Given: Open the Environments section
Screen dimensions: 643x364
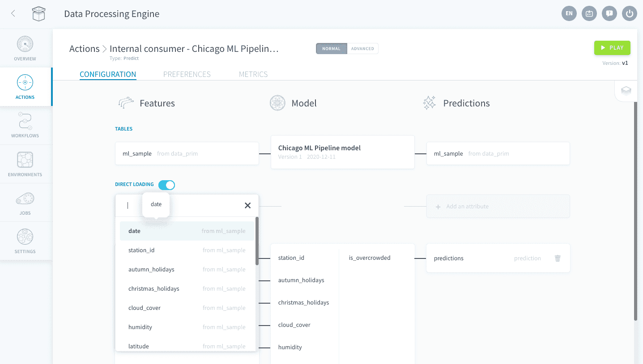Looking at the screenshot, I should tap(25, 164).
